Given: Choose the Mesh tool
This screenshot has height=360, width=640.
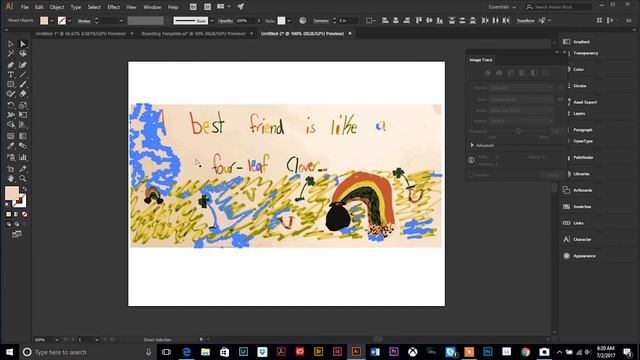Looking at the screenshot, I should coord(11,136).
